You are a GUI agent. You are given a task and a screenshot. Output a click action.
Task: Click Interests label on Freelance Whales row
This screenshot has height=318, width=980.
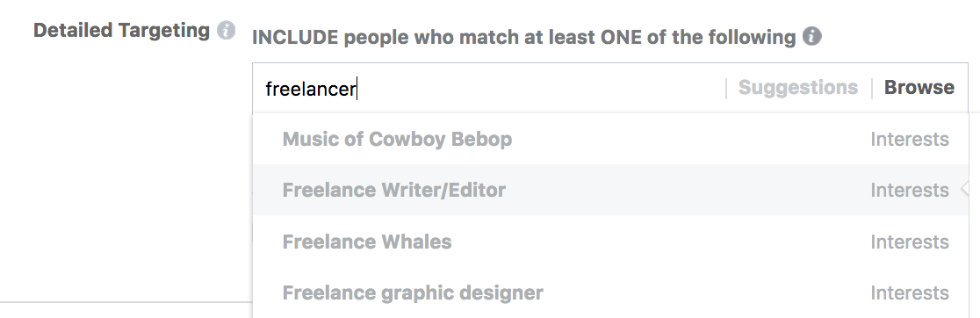(x=910, y=242)
